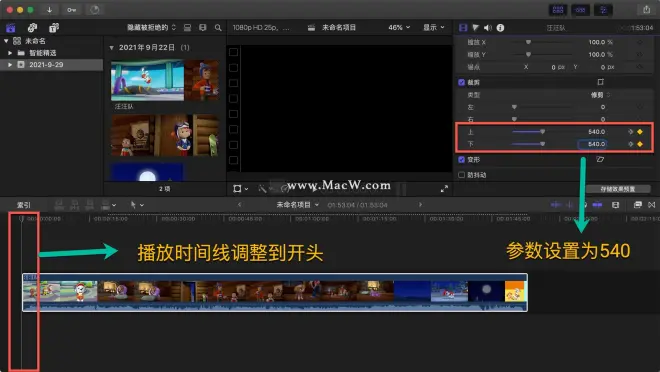Toggle timeline snapping icon
660x372 pixels.
pyautogui.click(x=597, y=205)
